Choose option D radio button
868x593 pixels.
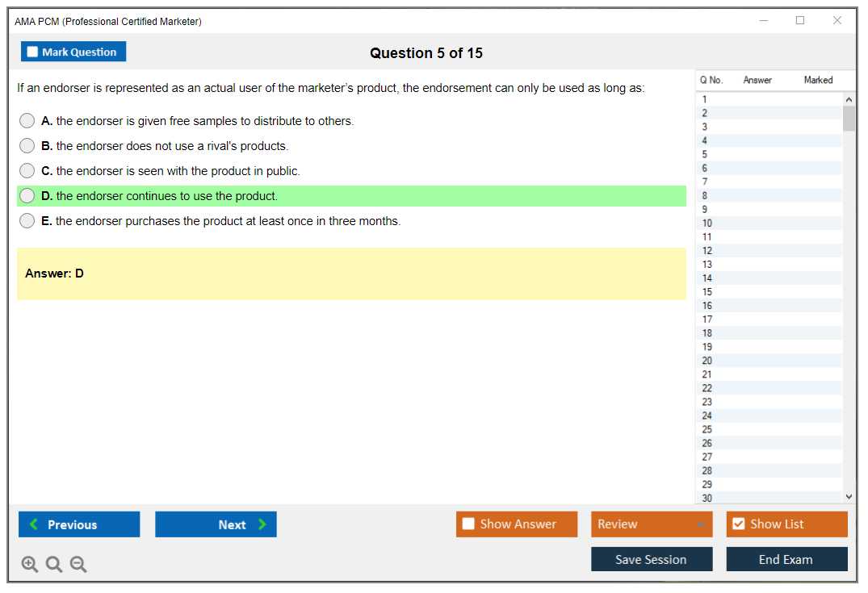[27, 196]
